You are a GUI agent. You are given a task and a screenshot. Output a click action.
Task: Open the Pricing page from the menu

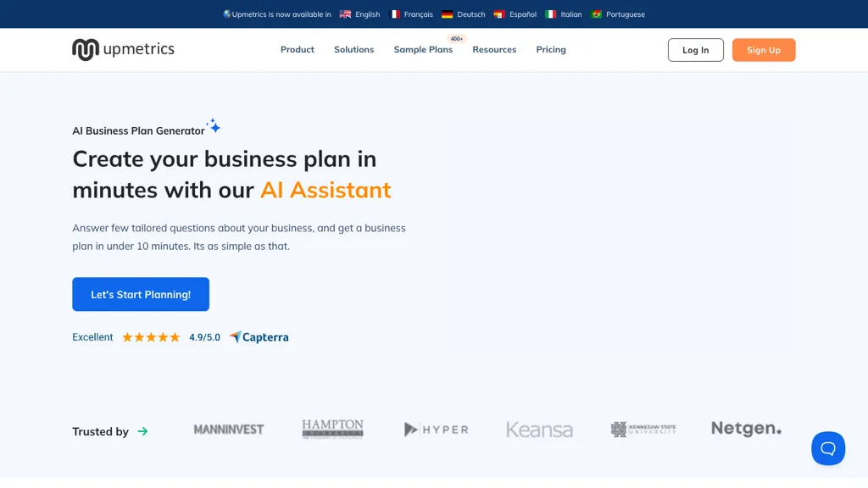pos(550,49)
